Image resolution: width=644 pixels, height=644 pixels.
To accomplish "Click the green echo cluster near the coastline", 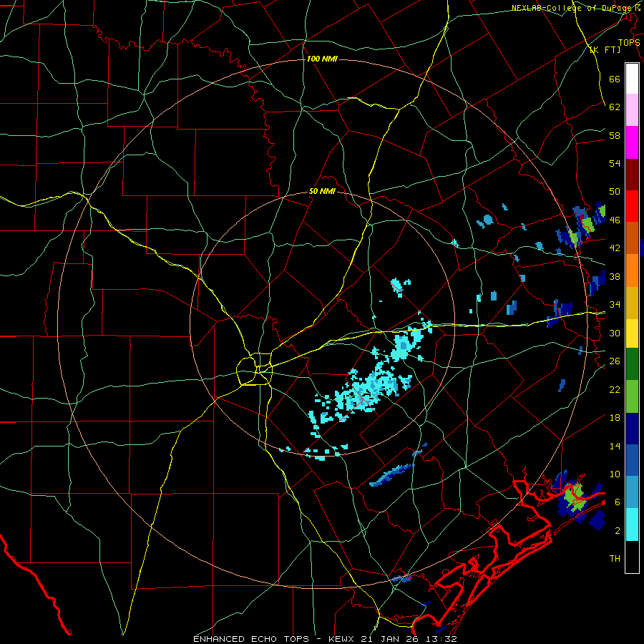I will pyautogui.click(x=573, y=497).
